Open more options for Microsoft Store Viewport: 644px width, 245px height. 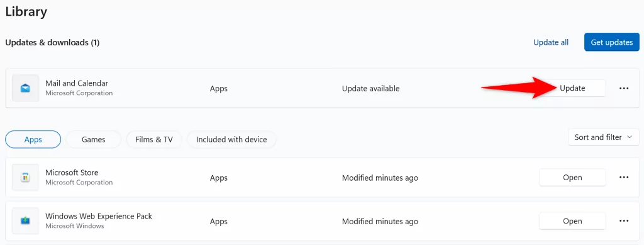624,177
